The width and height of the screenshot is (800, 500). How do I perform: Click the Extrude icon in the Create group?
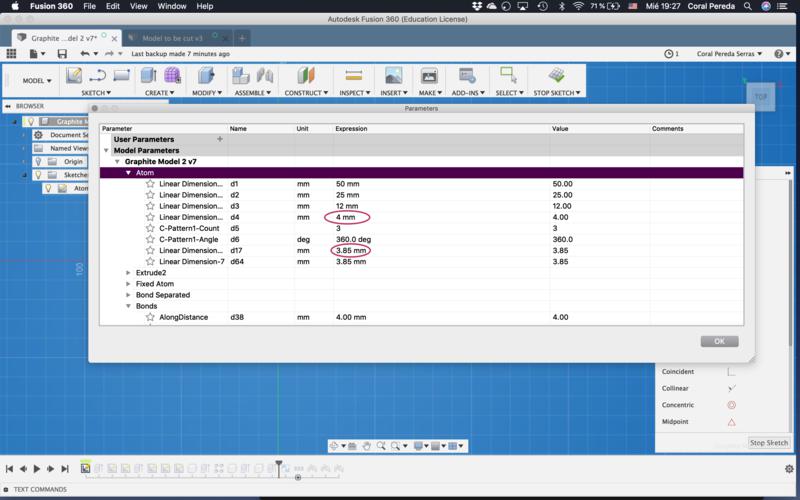(148, 76)
